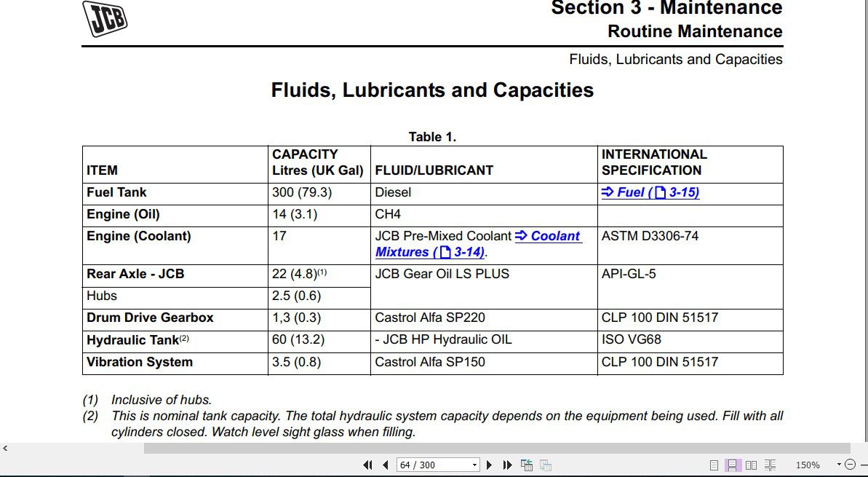The width and height of the screenshot is (868, 477).
Task: Click the 'ASTM D3306-74' specification
Action: 650,237
